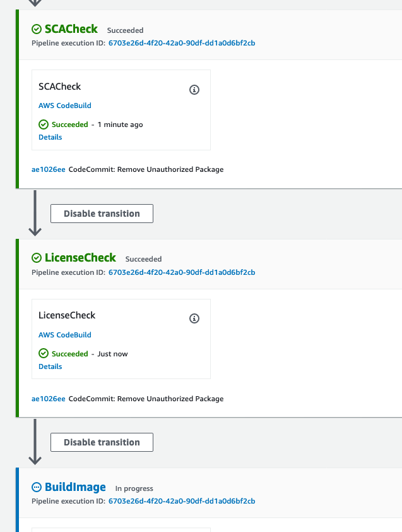Disable transition from SCACheck to LicenseCheck
Screen dimensions: 402x532
(x=102, y=214)
